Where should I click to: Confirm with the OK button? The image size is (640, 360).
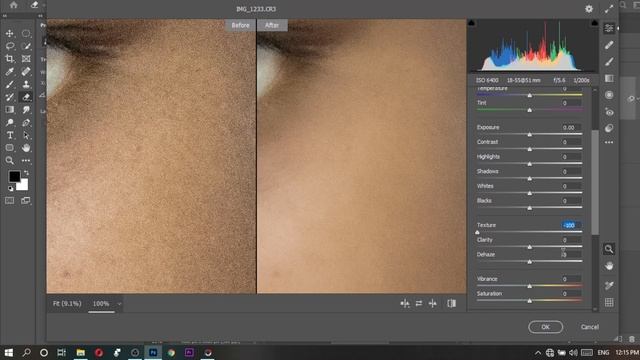coord(545,327)
